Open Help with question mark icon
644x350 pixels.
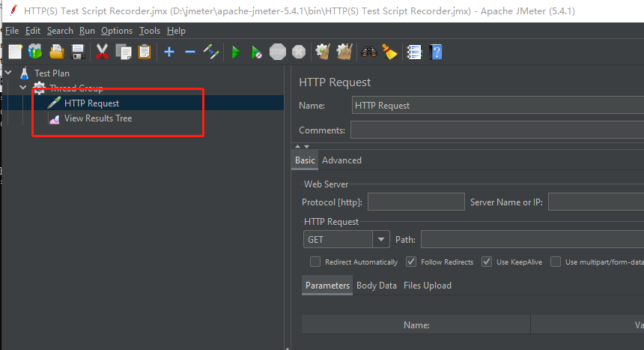[x=436, y=52]
